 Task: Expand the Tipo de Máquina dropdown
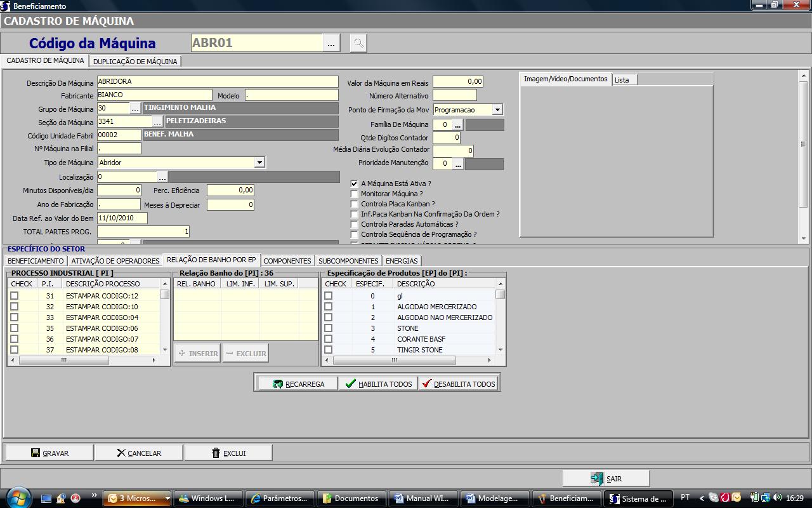259,163
